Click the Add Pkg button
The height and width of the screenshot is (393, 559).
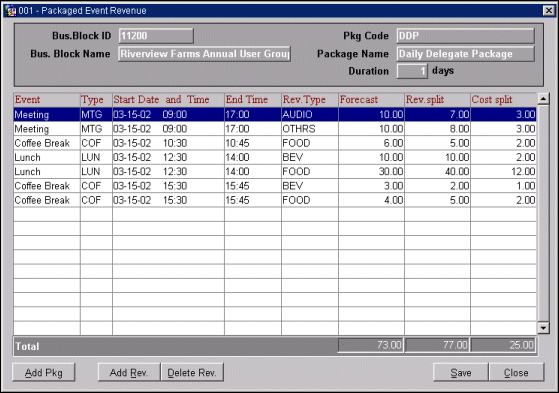[x=43, y=373]
